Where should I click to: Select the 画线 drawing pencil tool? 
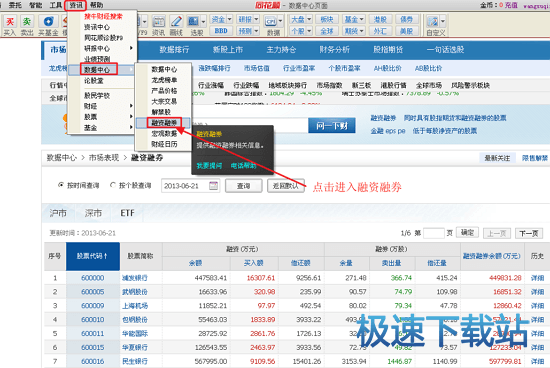point(176,25)
